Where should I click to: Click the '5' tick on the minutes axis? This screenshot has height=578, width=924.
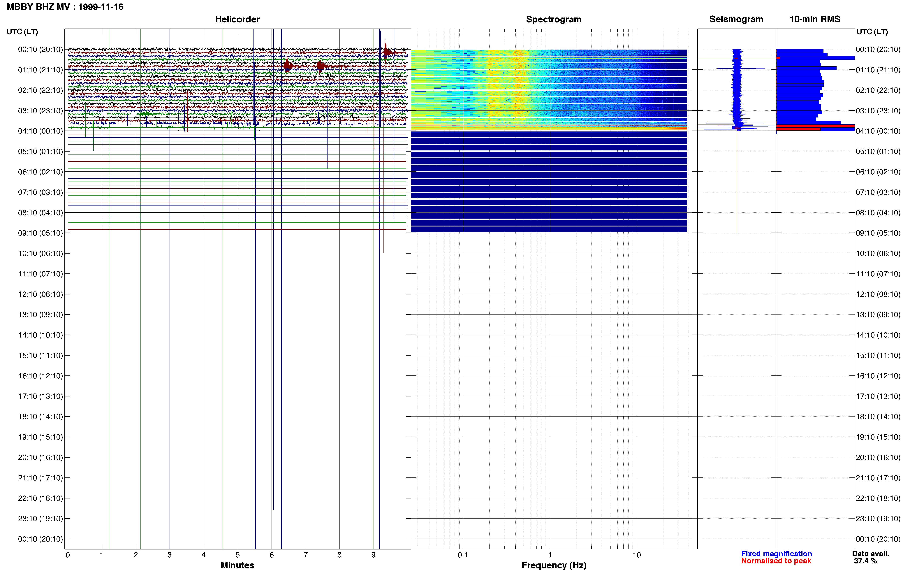click(238, 555)
